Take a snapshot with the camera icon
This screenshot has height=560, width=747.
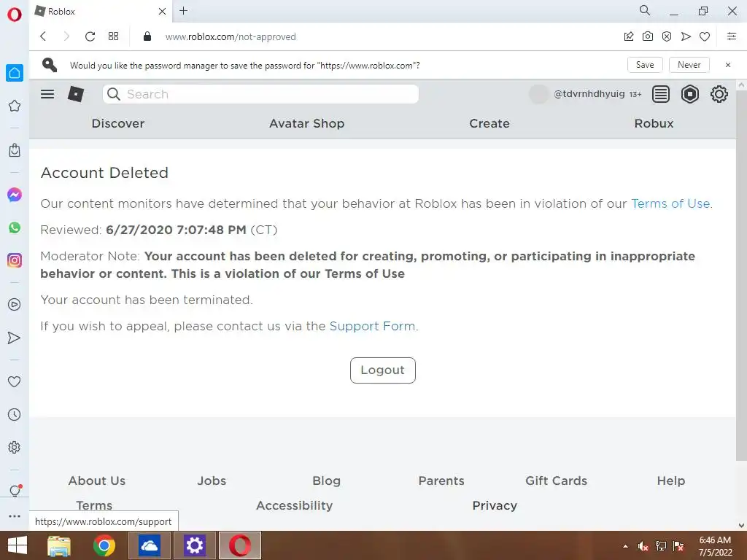tap(648, 36)
